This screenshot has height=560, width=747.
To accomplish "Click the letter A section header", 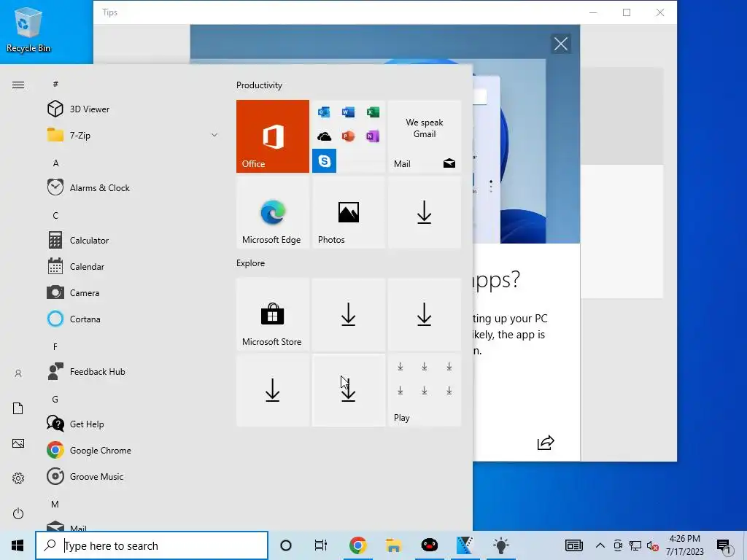I will pos(55,163).
